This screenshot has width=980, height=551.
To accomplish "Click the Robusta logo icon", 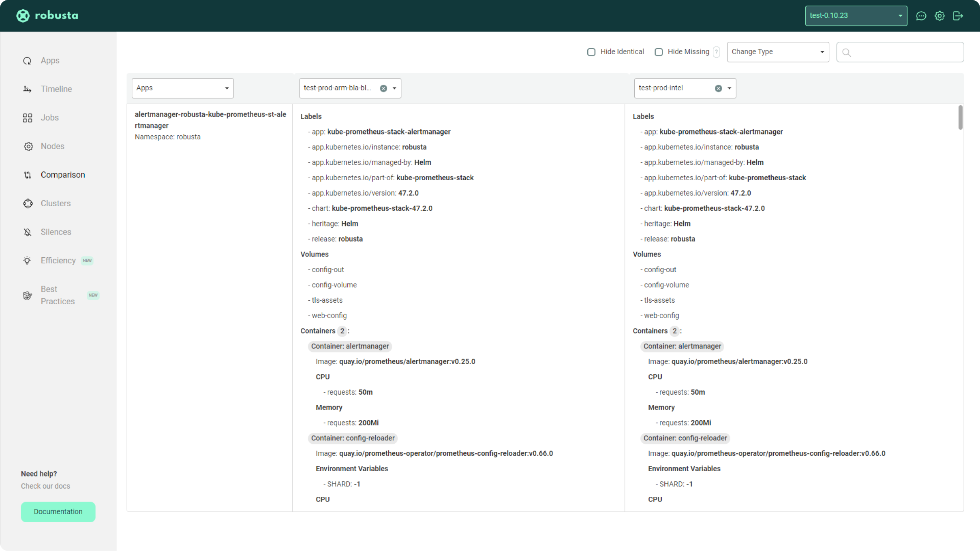I will point(23,16).
